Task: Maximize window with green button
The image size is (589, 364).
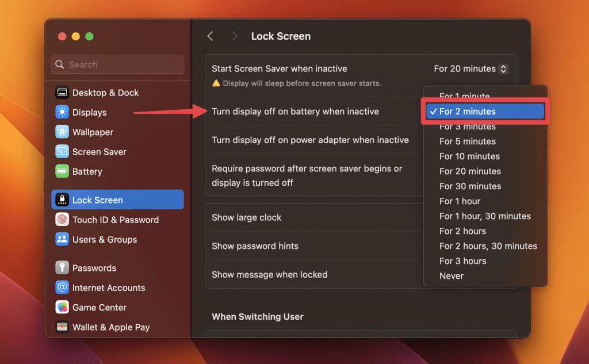Action: [x=89, y=36]
